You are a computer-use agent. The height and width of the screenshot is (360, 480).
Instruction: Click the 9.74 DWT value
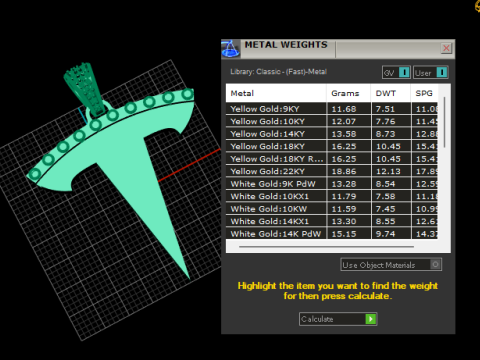[x=386, y=234]
